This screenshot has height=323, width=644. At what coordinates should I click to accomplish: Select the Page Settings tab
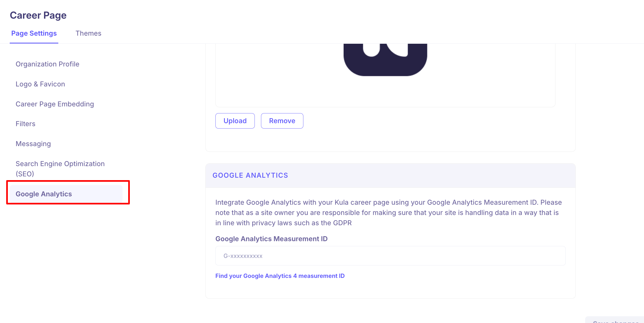click(x=34, y=33)
